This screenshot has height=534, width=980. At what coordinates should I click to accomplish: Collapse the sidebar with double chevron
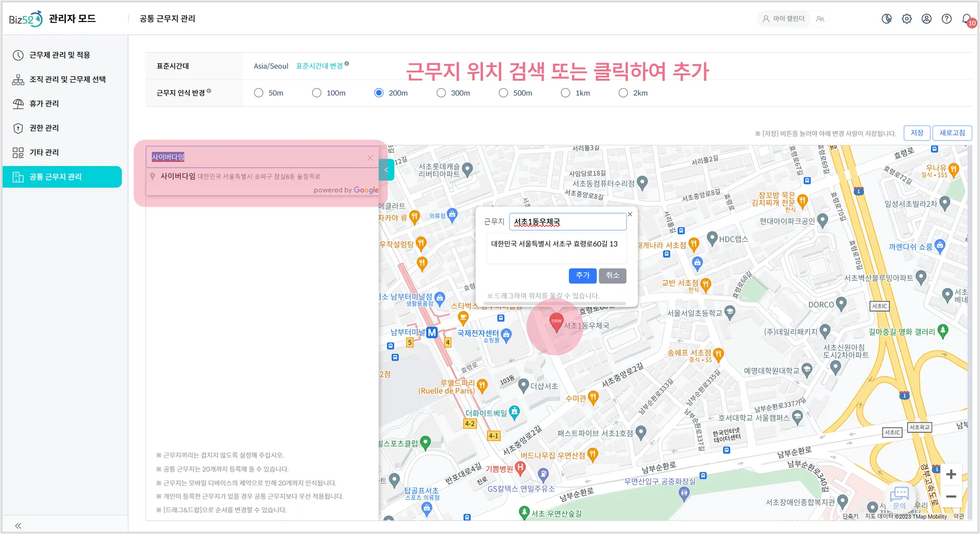tap(18, 525)
